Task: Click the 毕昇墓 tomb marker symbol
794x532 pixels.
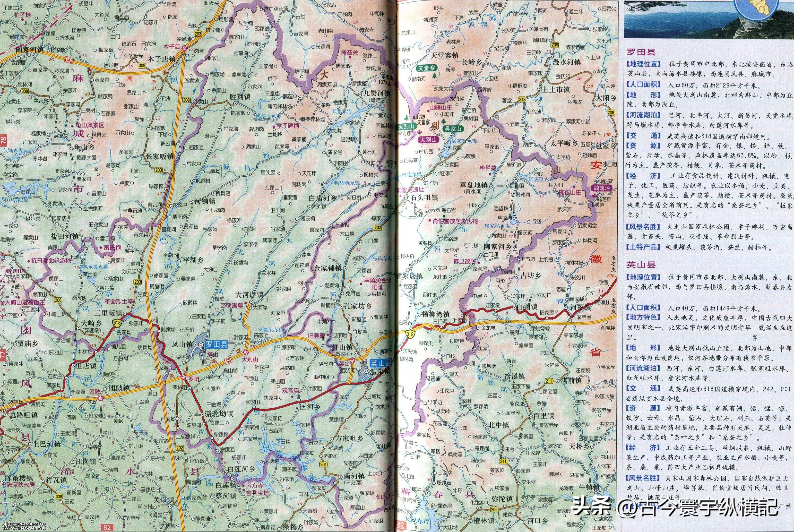Action: tap(490, 174)
